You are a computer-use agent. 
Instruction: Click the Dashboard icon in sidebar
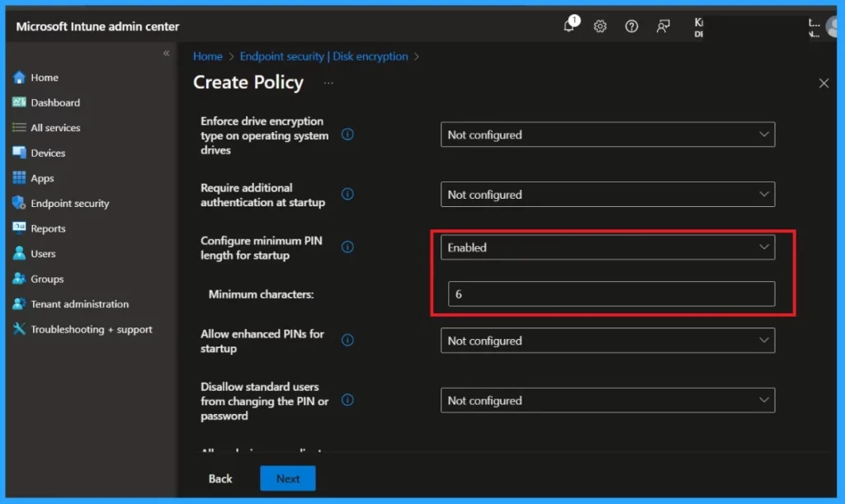click(x=19, y=102)
